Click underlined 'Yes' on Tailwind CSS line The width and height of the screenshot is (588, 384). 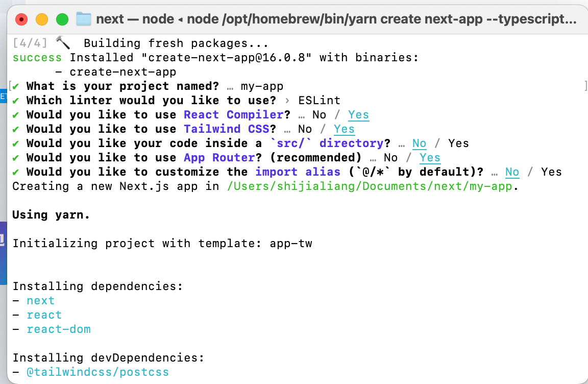[344, 129]
